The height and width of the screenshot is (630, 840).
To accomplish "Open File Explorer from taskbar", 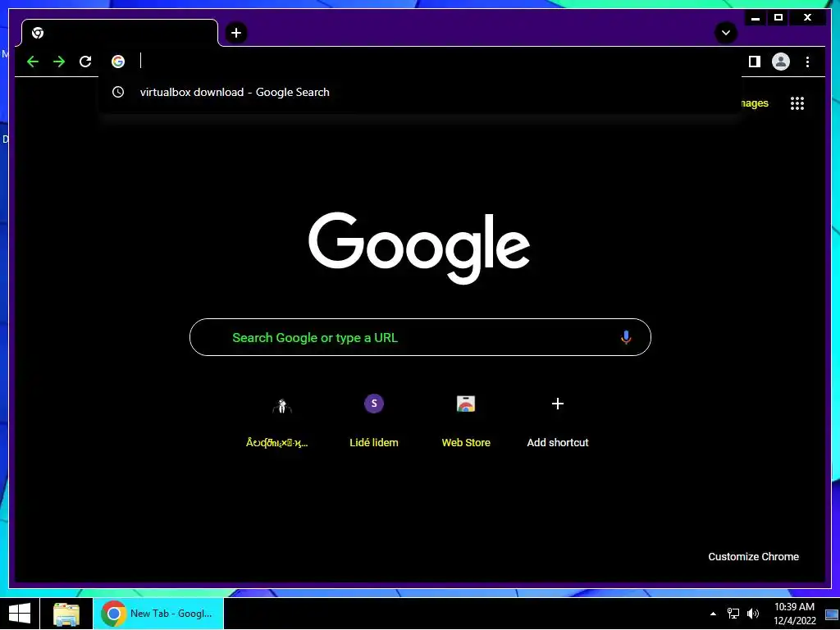I will coord(66,614).
